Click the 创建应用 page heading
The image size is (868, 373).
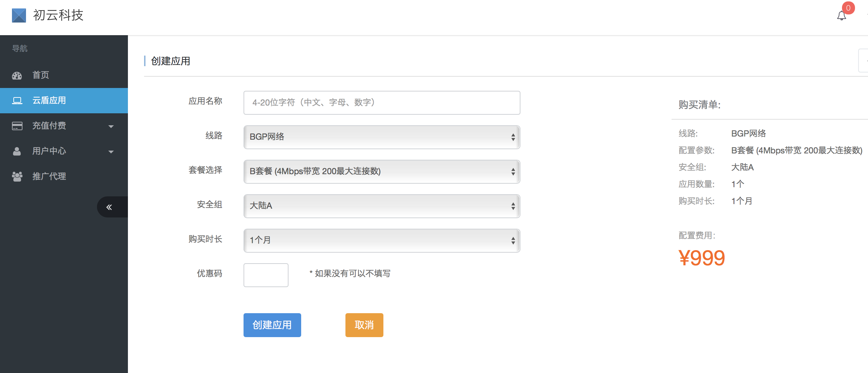point(171,61)
